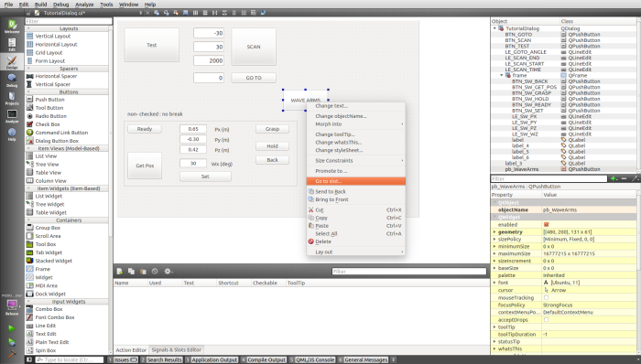Viewport: 641px width, 364px height.
Task: Open the Build menu in menu bar
Action: tap(40, 5)
